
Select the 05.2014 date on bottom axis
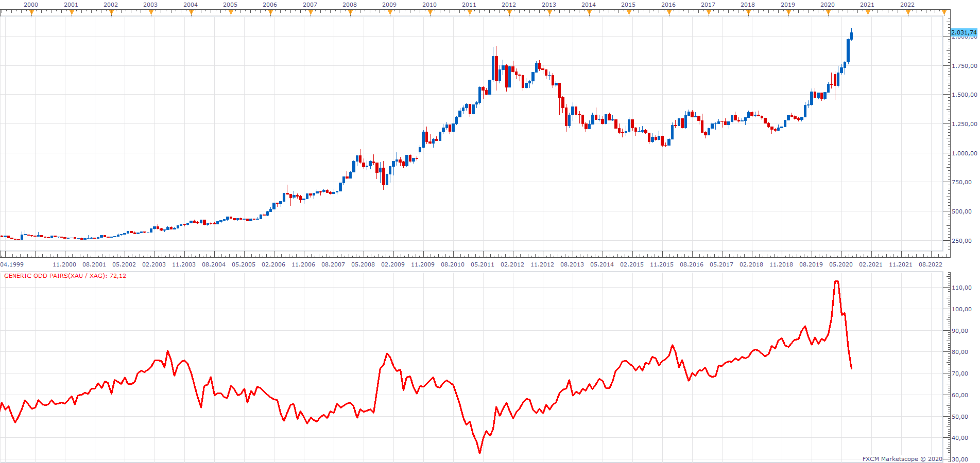tap(602, 264)
